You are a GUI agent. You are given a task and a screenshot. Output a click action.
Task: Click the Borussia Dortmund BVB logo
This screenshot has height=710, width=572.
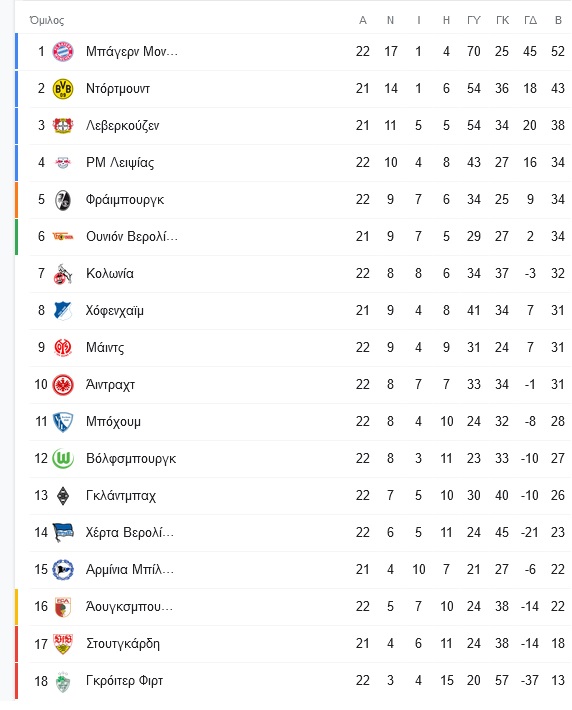(x=63, y=88)
